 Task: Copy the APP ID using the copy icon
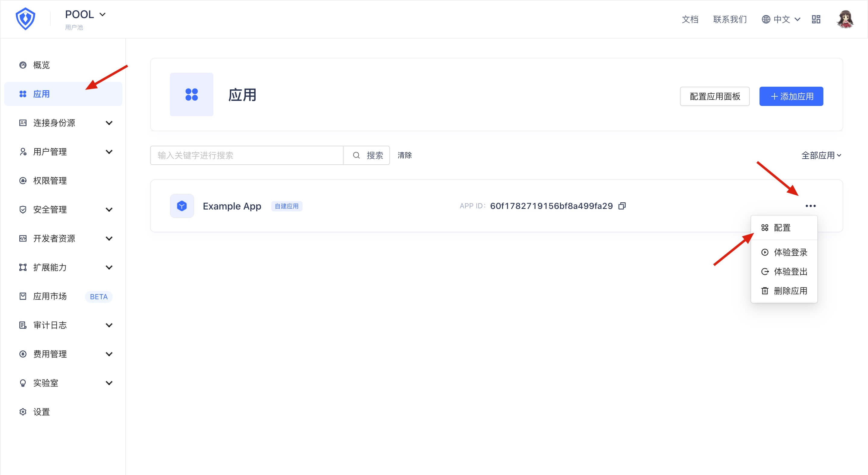click(x=622, y=206)
